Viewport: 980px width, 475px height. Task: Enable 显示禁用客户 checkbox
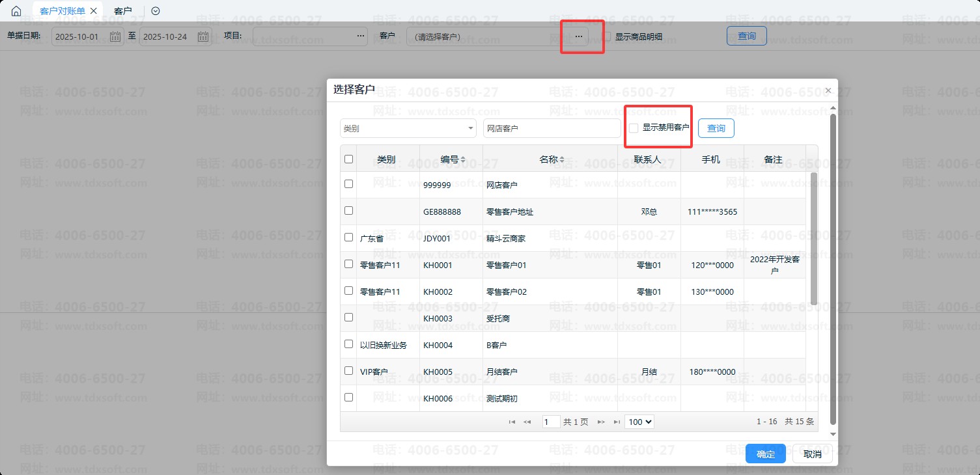coord(634,128)
